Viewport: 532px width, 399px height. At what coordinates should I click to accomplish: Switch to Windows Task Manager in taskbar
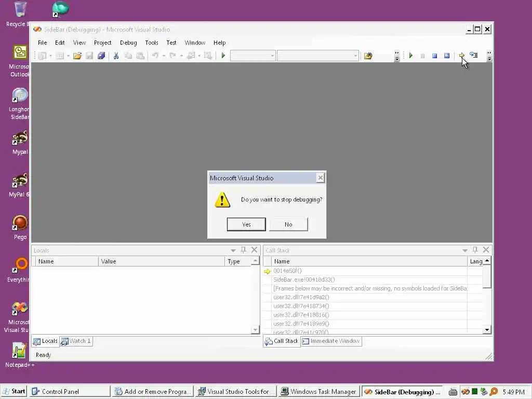tap(320, 392)
